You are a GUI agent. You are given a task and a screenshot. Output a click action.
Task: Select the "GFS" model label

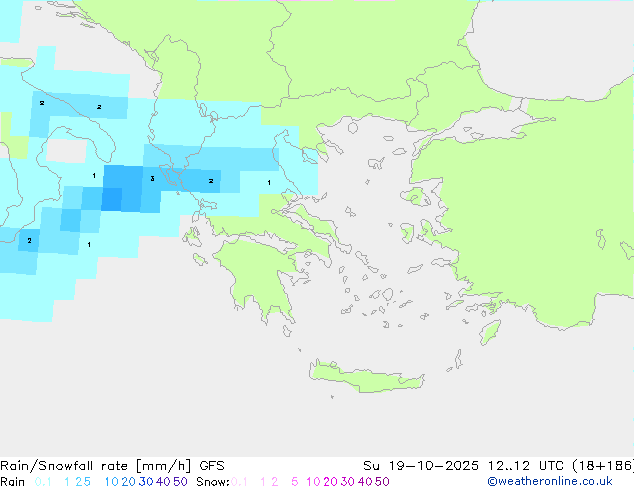tap(212, 466)
